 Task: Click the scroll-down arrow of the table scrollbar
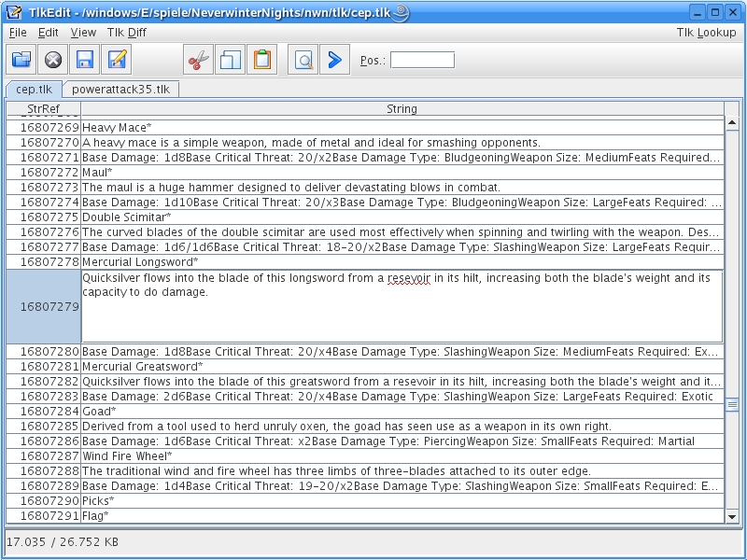click(x=732, y=516)
